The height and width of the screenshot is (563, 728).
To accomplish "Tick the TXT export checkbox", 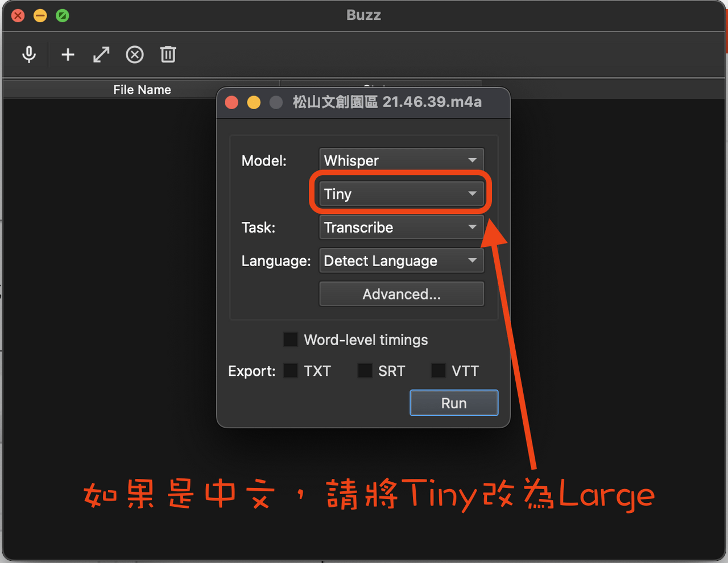I will (x=291, y=371).
